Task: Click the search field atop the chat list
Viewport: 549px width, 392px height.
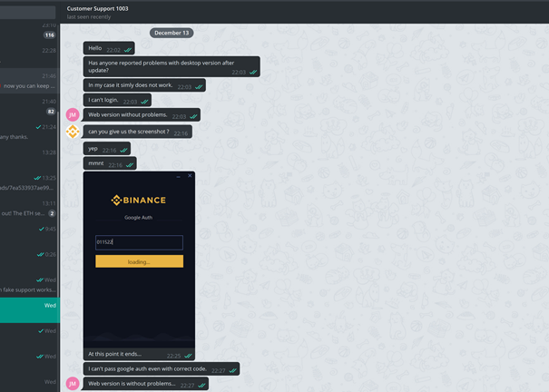Action: click(27, 12)
